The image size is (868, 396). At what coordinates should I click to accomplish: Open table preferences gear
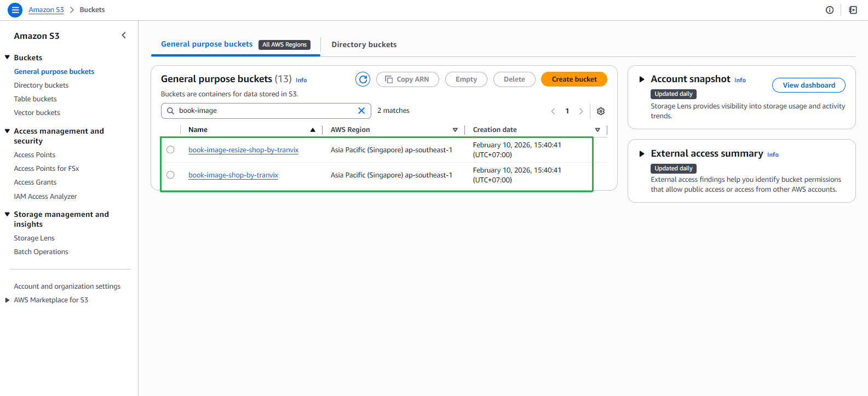pos(601,111)
